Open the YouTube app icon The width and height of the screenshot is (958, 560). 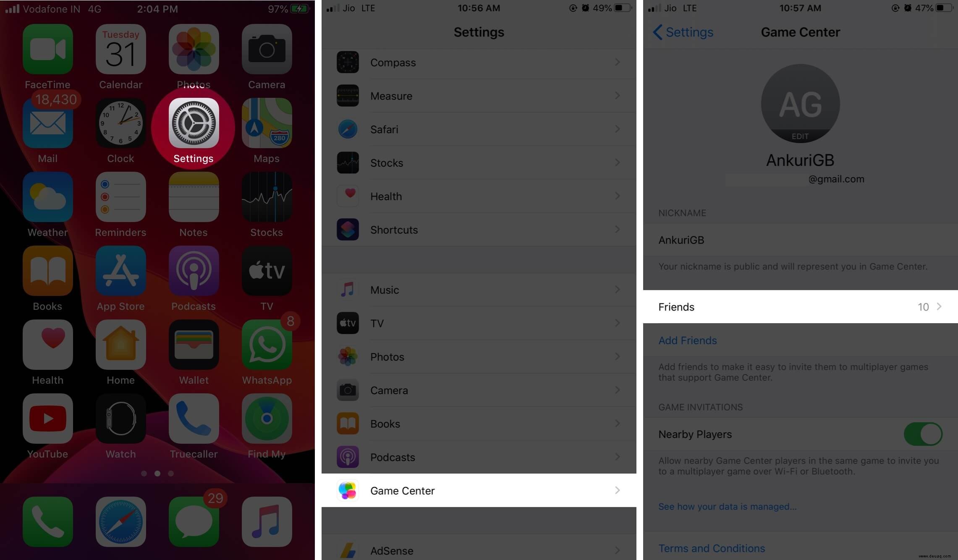[47, 417]
